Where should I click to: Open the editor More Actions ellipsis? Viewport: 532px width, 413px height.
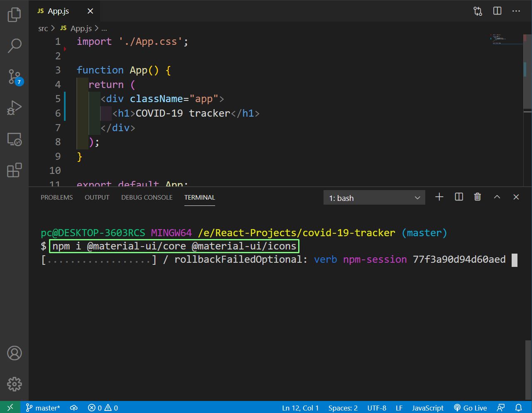tap(516, 11)
